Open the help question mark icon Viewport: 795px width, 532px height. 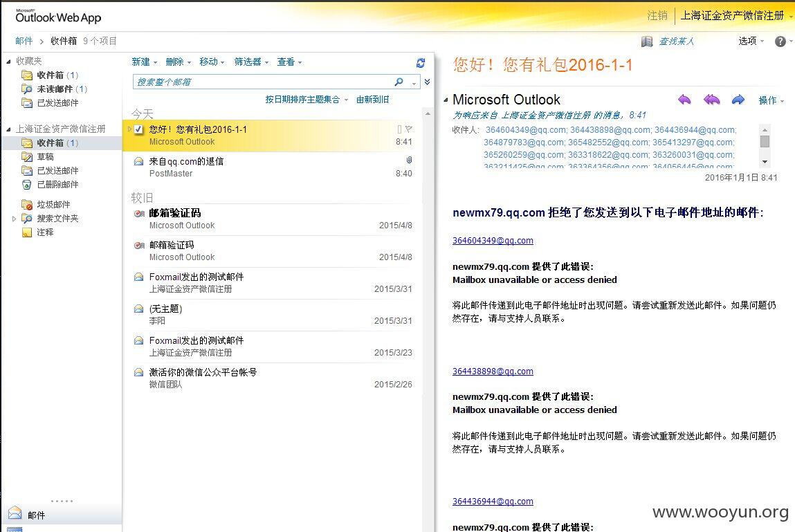[x=780, y=42]
